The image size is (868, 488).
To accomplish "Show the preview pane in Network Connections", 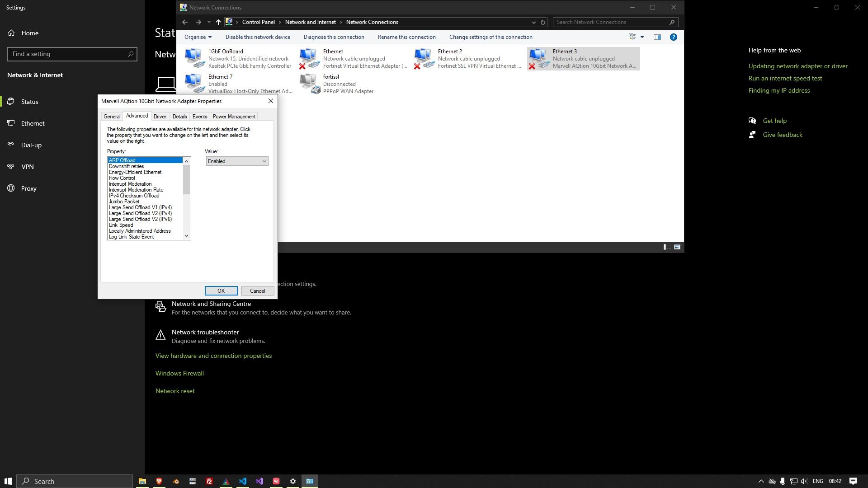I will click(657, 37).
